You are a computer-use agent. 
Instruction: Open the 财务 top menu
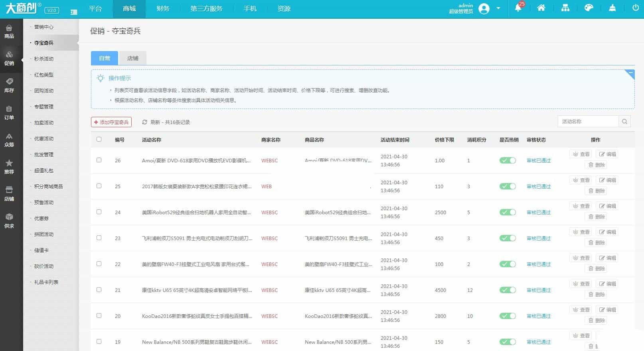tap(162, 9)
